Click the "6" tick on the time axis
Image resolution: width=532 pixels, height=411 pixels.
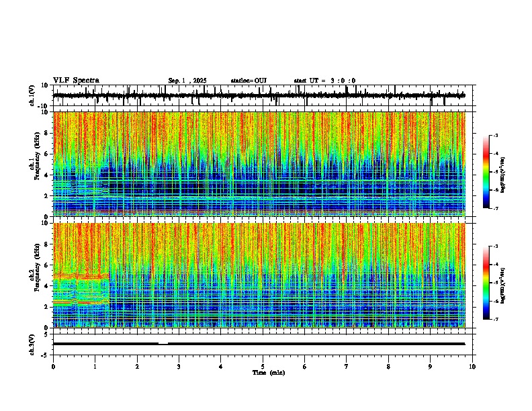tap(305, 367)
